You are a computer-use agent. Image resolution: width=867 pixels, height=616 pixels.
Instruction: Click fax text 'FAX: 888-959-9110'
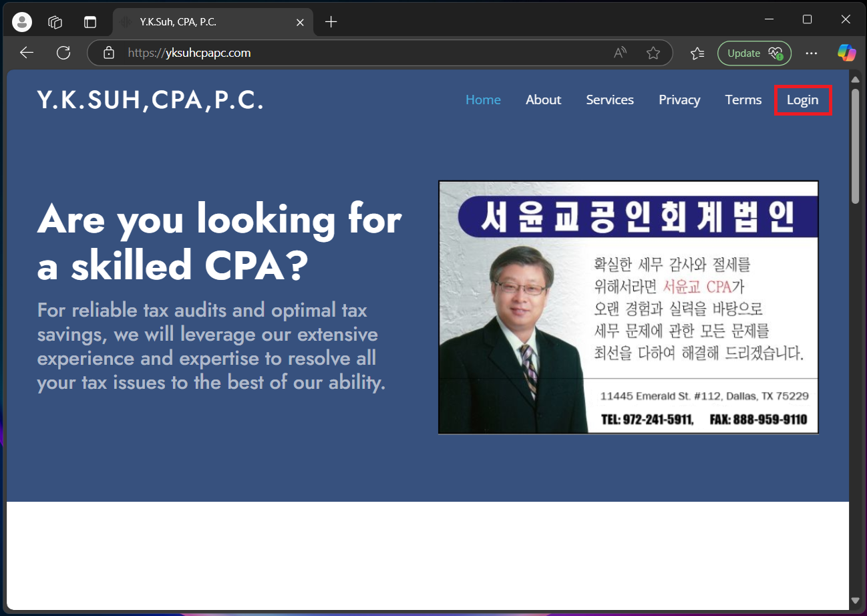(758, 420)
